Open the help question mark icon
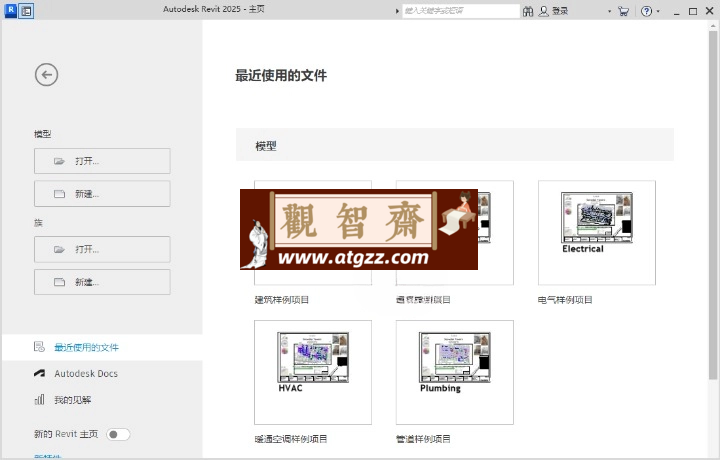 [646, 11]
